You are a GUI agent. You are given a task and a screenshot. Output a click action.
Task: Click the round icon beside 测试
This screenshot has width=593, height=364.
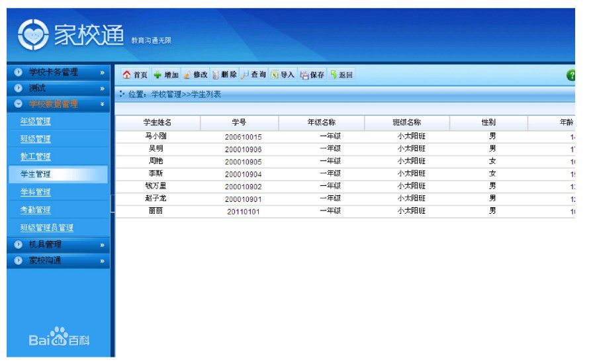[18, 88]
